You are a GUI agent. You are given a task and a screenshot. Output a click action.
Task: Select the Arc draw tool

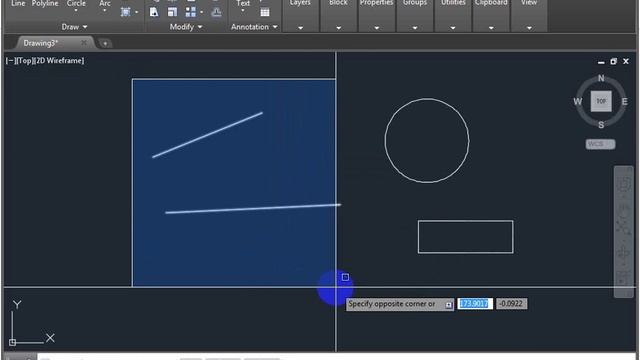click(105, 4)
